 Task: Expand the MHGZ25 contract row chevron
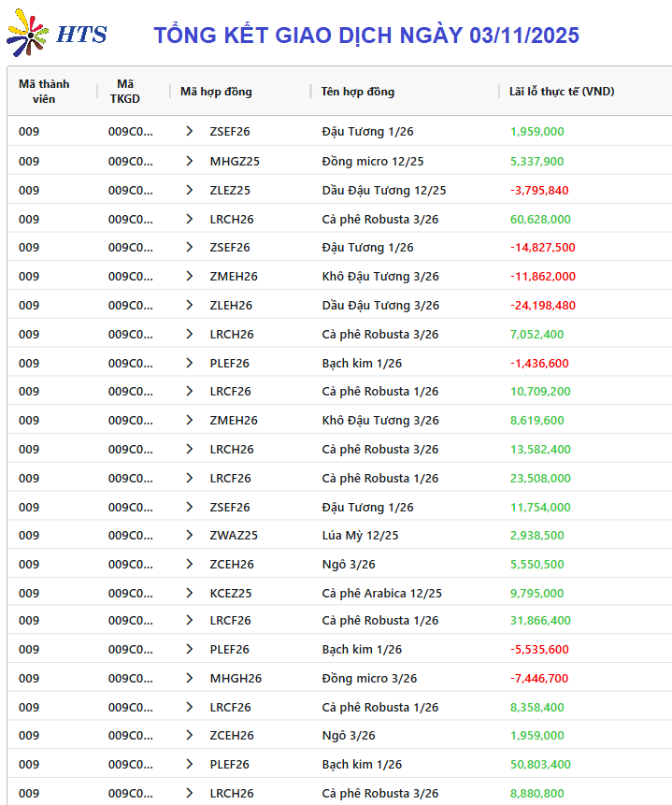coord(190,161)
